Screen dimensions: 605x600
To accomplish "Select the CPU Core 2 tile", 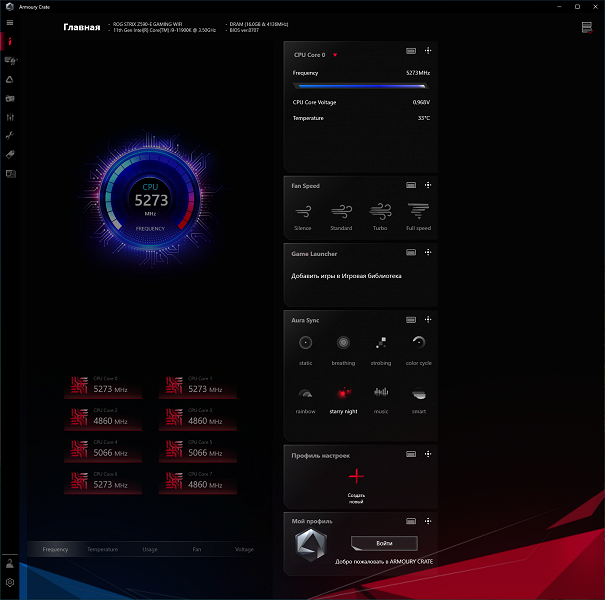I will 103,417.
